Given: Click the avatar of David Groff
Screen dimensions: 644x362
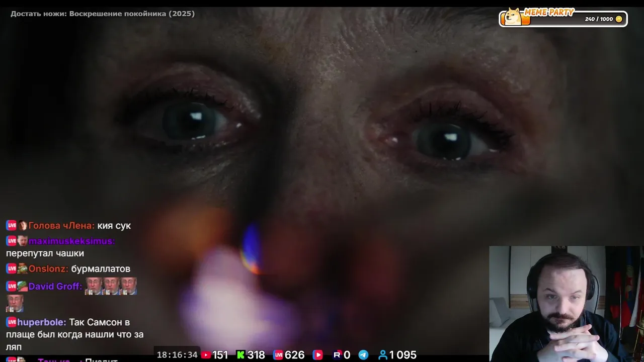Looking at the screenshot, I should (x=23, y=286).
